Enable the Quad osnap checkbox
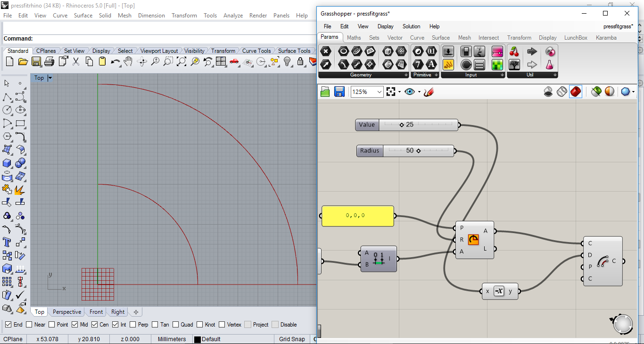Image resolution: width=644 pixels, height=344 pixels. (x=175, y=325)
